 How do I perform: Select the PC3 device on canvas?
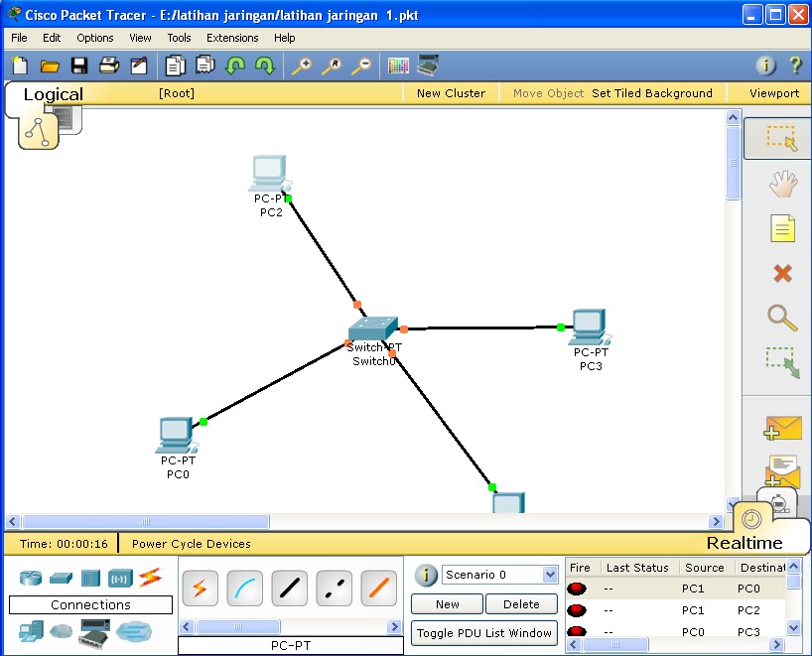point(589,326)
